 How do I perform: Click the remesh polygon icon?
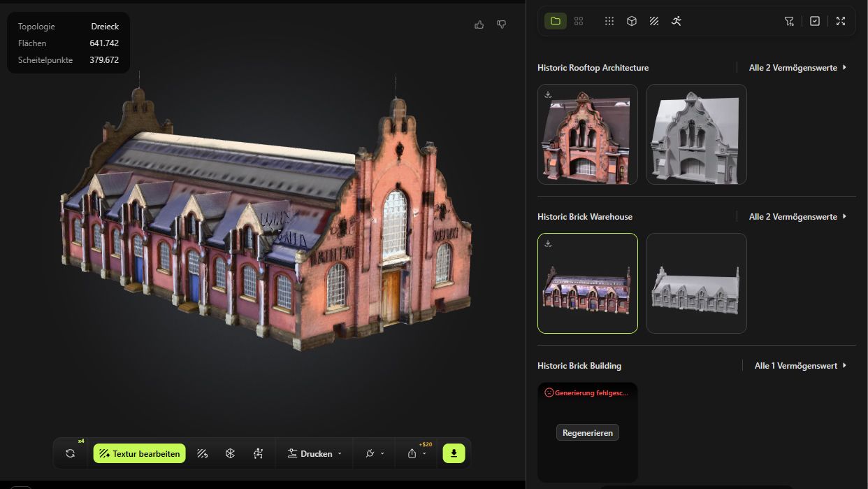click(230, 453)
